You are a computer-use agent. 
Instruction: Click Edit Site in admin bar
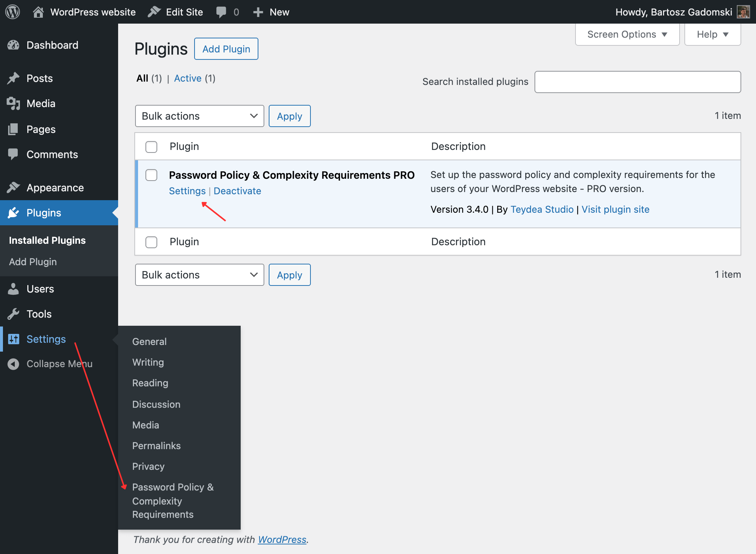coord(185,12)
